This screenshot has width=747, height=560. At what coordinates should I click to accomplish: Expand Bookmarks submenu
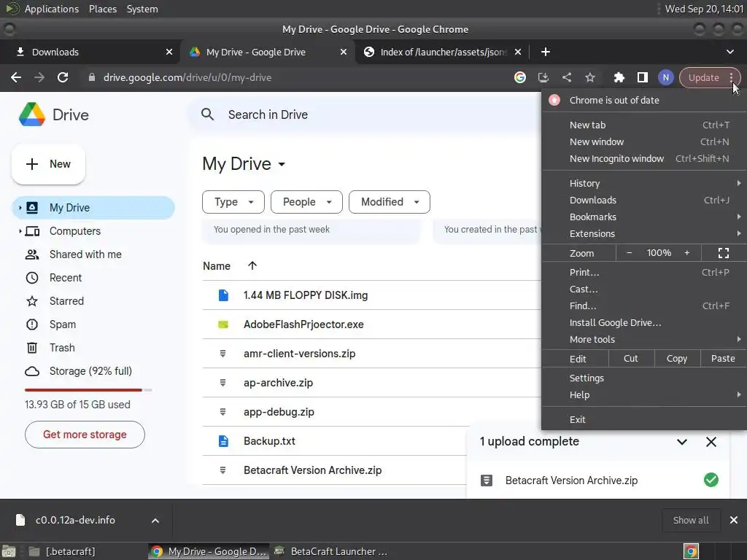pos(644,217)
